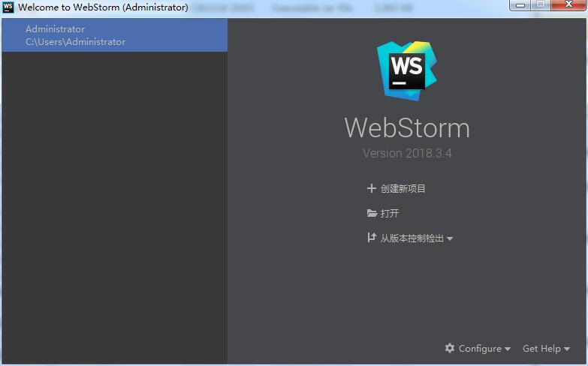
Task: Open the Administrator recent project entry
Action: [x=114, y=35]
